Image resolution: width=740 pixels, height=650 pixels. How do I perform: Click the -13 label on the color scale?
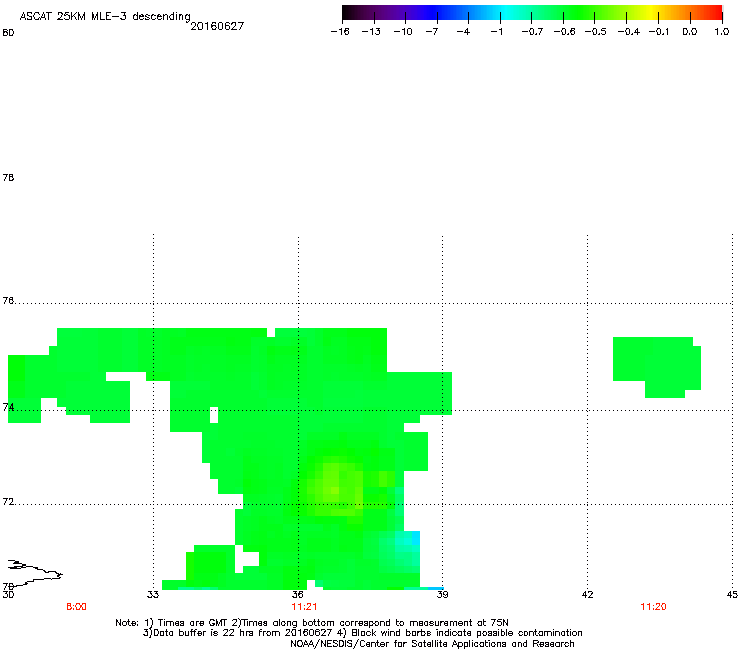(x=371, y=32)
